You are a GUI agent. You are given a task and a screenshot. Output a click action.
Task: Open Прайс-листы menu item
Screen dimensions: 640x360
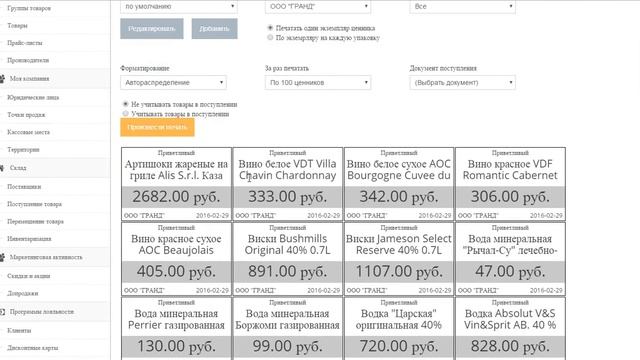[x=25, y=43]
